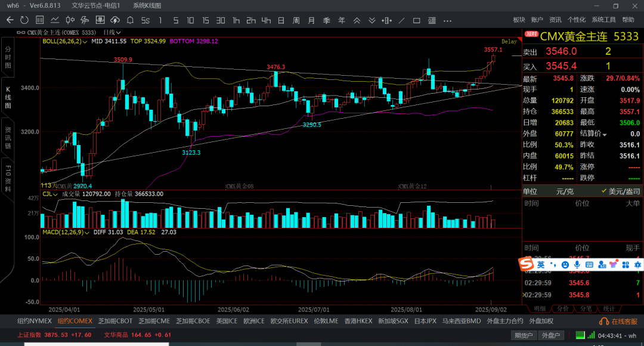This screenshot has width=644, height=346.
Task: Open the 在线客服 link
Action: click(x=624, y=322)
